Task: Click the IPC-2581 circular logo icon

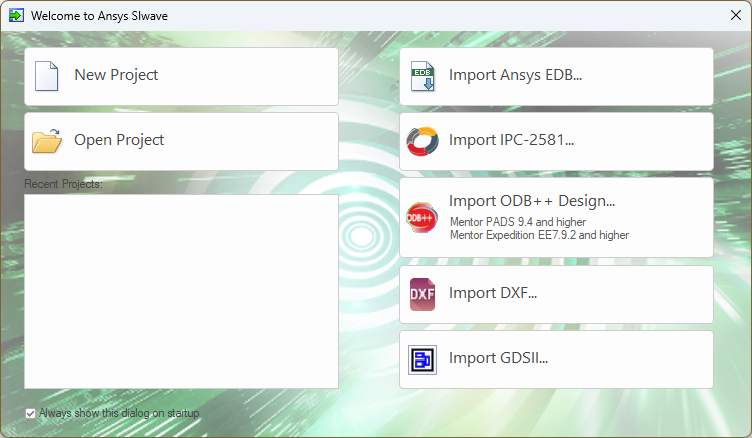Action: (x=422, y=141)
